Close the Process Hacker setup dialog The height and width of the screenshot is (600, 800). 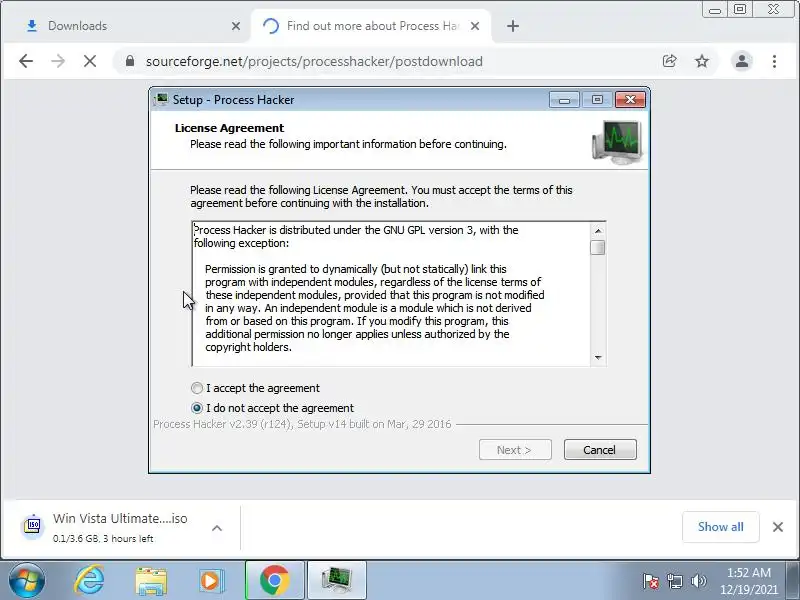(630, 99)
